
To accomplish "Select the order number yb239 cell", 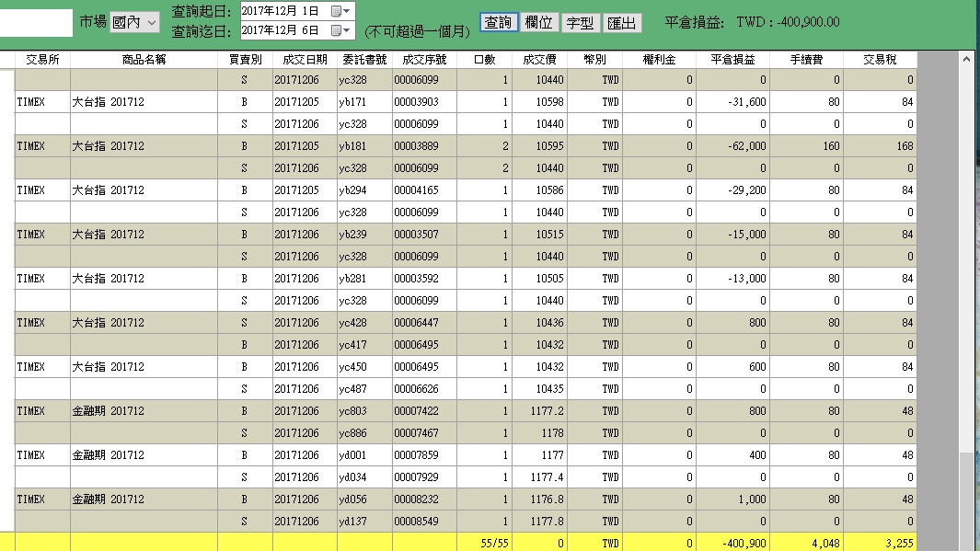I will coord(364,235).
